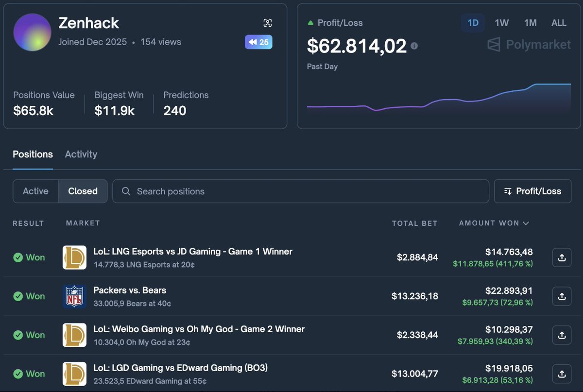Click the Won checkmark on Weibo Gaming row

click(x=18, y=335)
